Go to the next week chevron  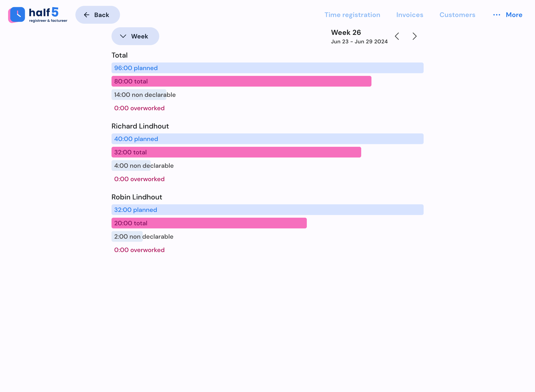coord(414,36)
